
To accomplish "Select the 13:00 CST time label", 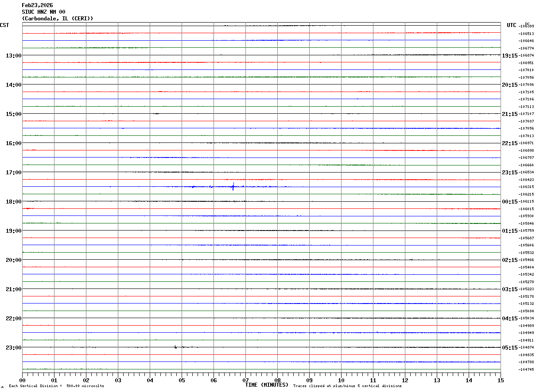I will tap(14, 55).
